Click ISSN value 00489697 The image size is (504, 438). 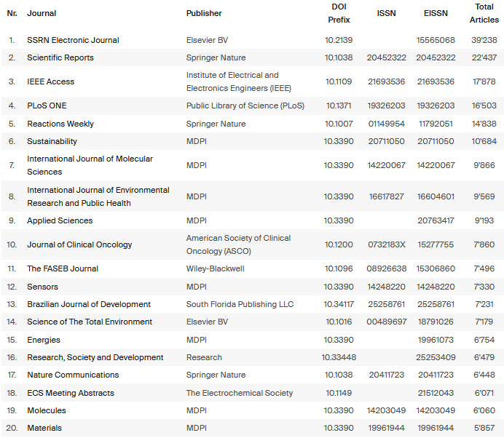(x=386, y=322)
